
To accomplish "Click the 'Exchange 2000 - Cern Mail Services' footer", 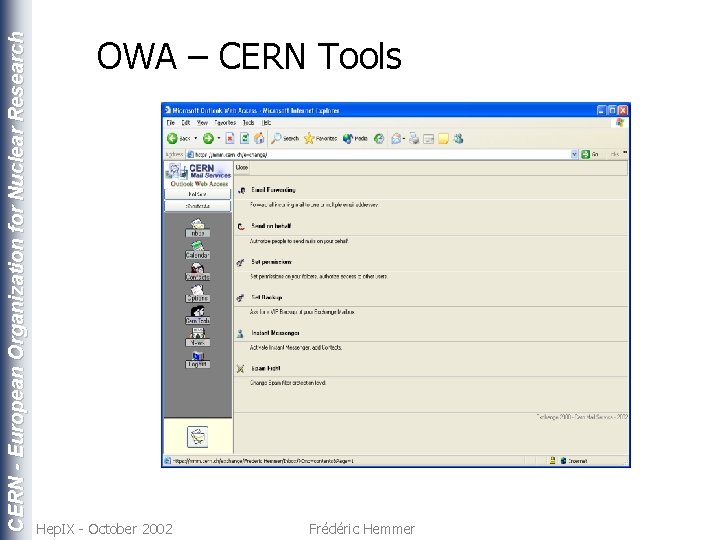I will [582, 416].
